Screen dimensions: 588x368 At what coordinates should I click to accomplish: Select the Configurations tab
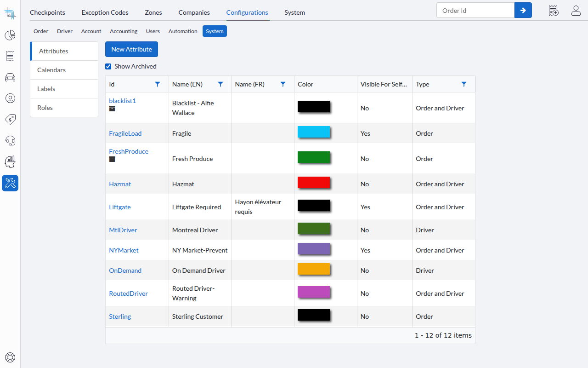(247, 12)
